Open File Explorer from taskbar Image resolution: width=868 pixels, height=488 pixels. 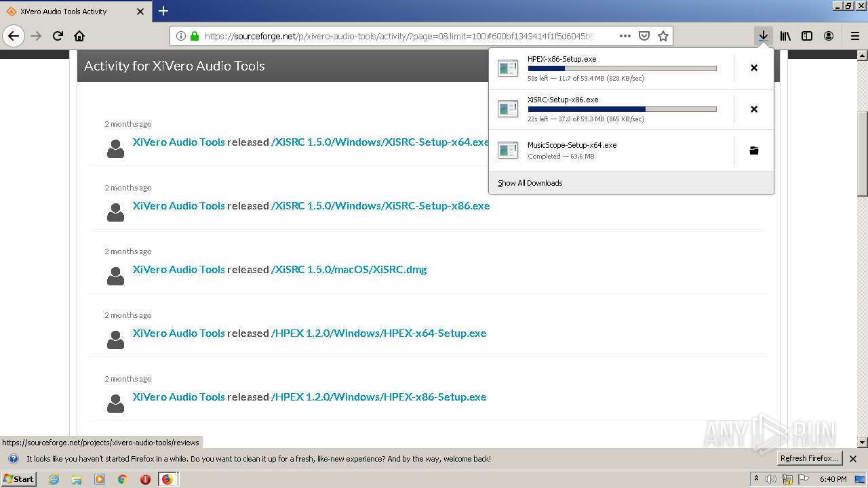pyautogui.click(x=77, y=479)
